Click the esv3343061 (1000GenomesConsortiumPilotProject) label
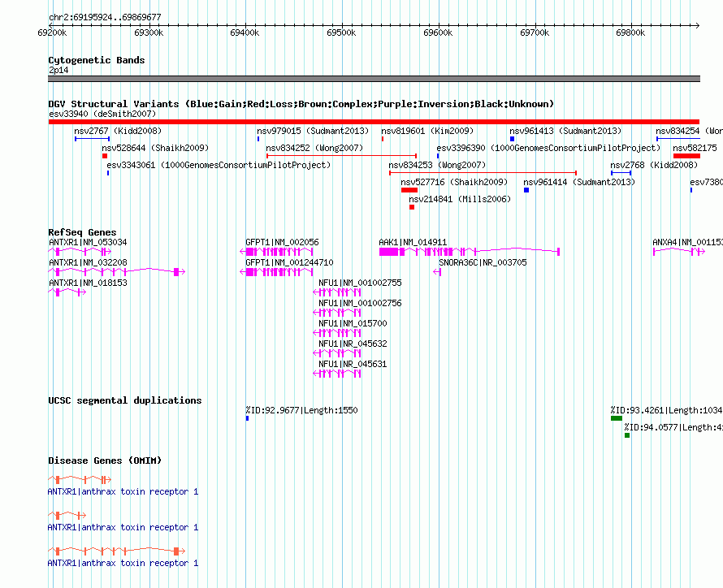The height and width of the screenshot is (588, 723). pyautogui.click(x=219, y=165)
